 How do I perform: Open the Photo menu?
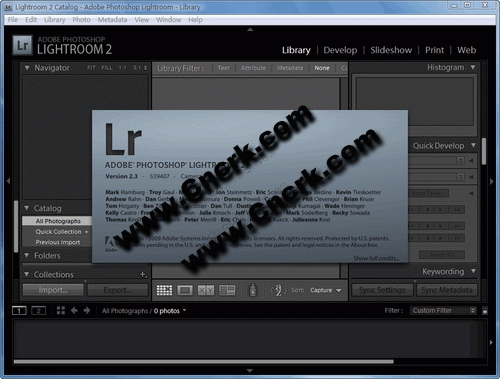[x=81, y=20]
